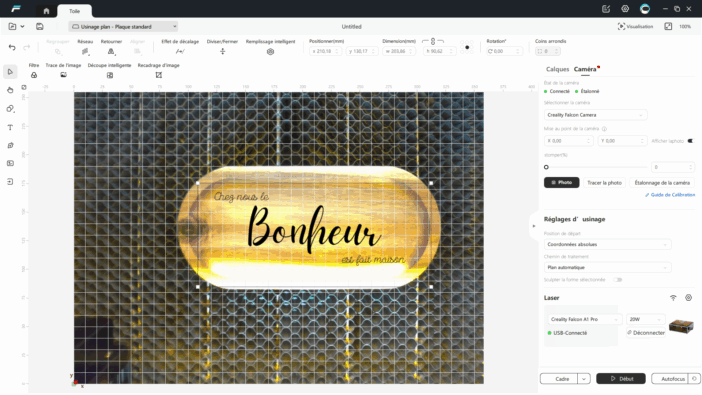Click the Autofocus button

pos(670,379)
